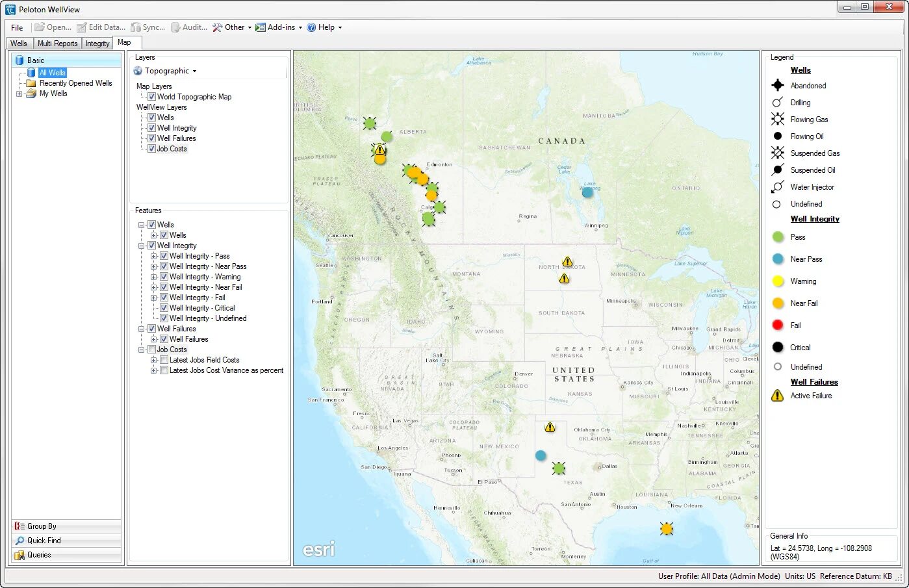This screenshot has height=588, width=909.
Task: Click the Audit toolbar icon
Action: click(x=175, y=27)
